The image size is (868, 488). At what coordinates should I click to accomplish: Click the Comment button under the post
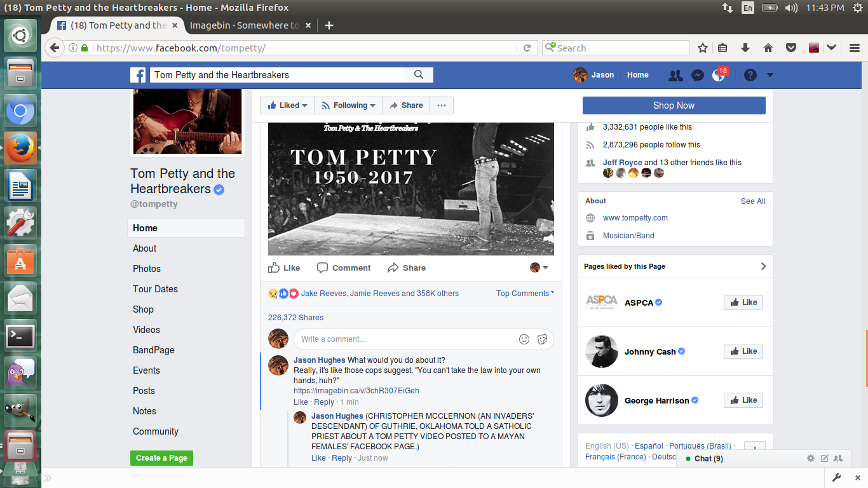(344, 268)
